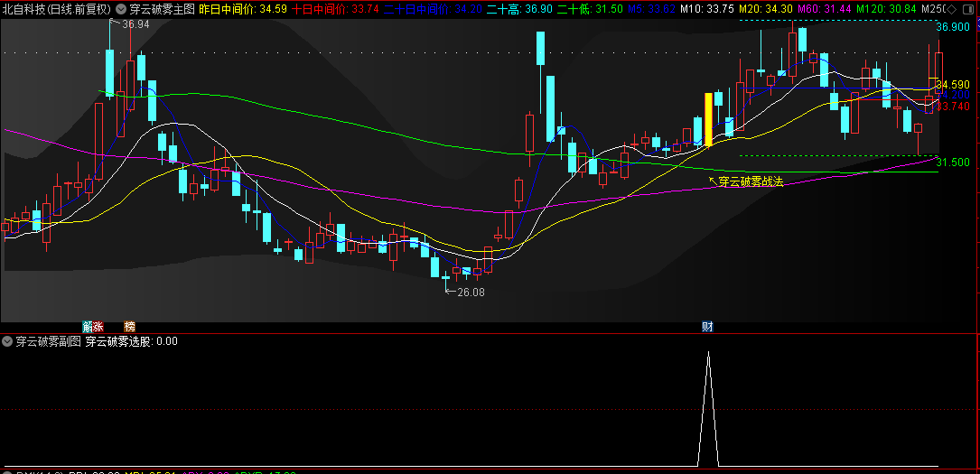Click the M60: 31.44 value
Screen dimensions: 980x474
point(825,9)
